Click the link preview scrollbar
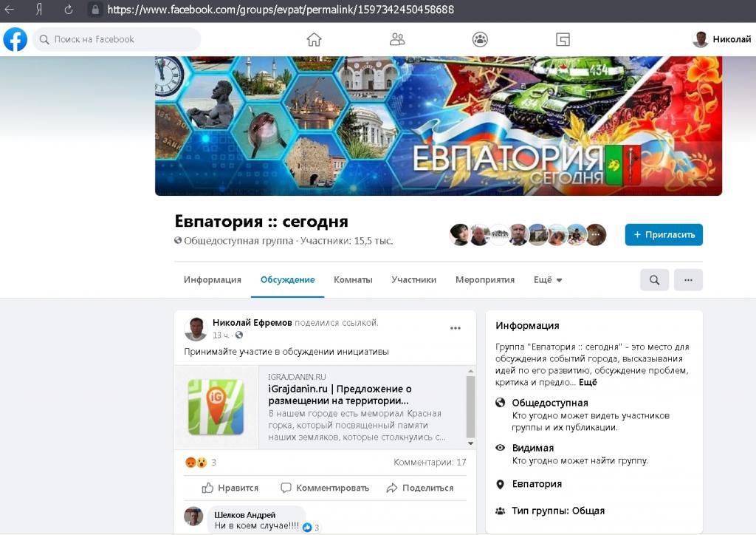Image resolution: width=756 pixels, height=535 pixels. pos(470,407)
